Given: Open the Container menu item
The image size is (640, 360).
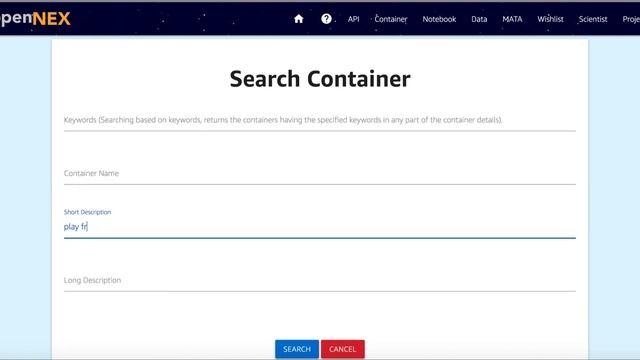Looking at the screenshot, I should pyautogui.click(x=391, y=19).
